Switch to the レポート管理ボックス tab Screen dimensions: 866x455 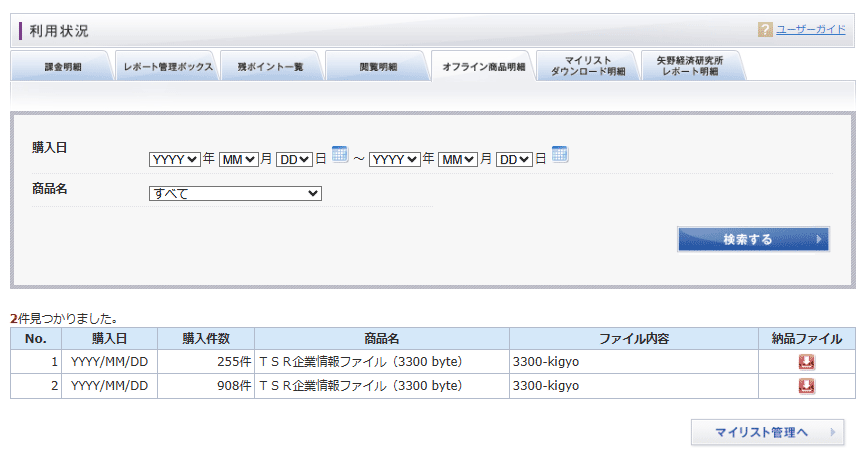click(167, 67)
